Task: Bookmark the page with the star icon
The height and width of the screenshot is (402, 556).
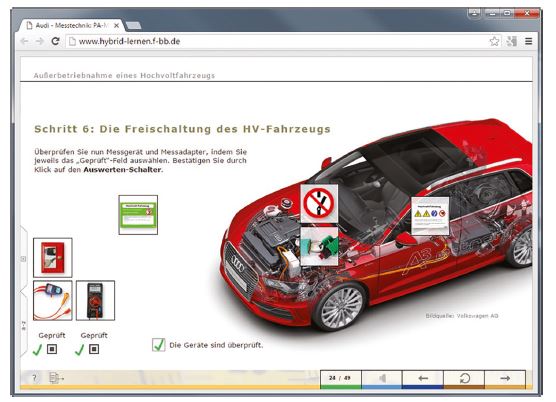Action: coord(494,41)
